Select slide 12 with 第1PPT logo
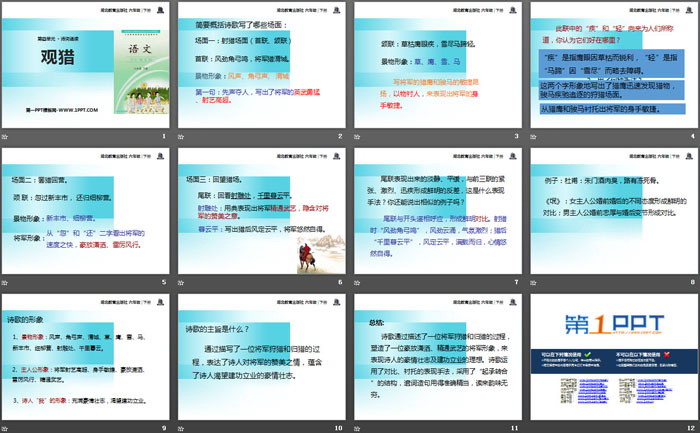This screenshot has height=433, width=700. coord(614,357)
